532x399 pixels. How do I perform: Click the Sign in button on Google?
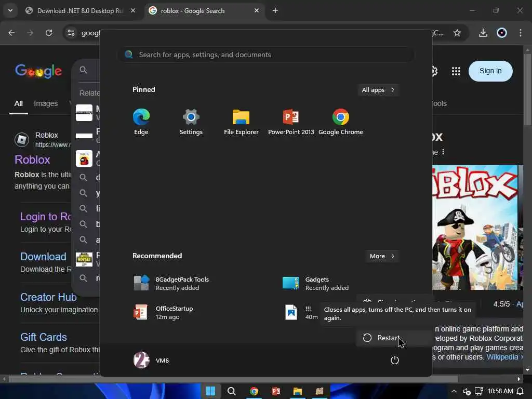pyautogui.click(x=490, y=71)
